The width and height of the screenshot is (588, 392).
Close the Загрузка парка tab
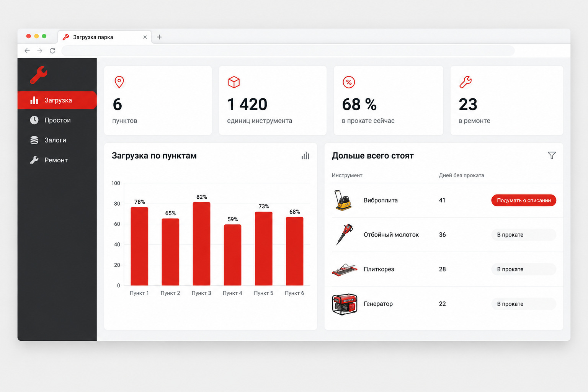pyautogui.click(x=145, y=37)
